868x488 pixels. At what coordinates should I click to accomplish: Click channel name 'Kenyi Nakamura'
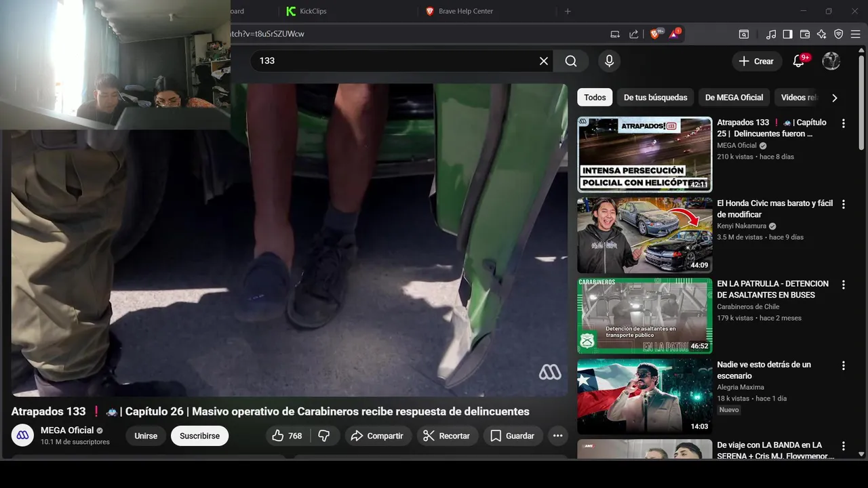(741, 226)
